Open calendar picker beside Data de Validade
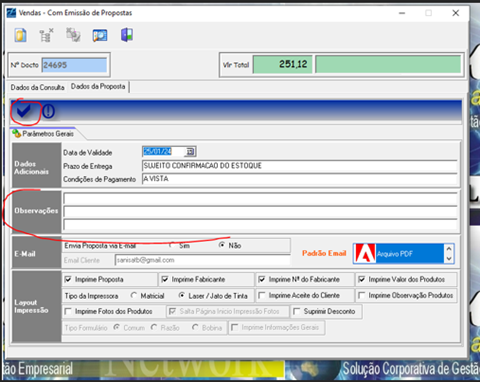Screen dimensions: 480x382 191,152
